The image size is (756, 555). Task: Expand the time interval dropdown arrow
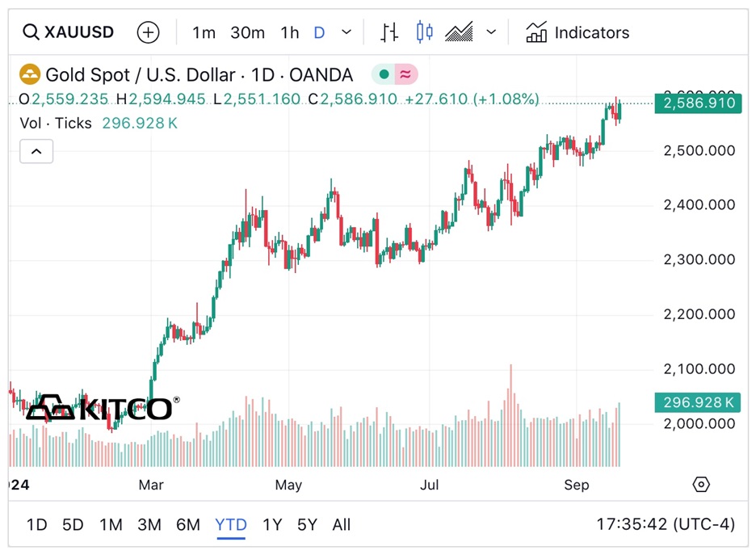coord(346,32)
